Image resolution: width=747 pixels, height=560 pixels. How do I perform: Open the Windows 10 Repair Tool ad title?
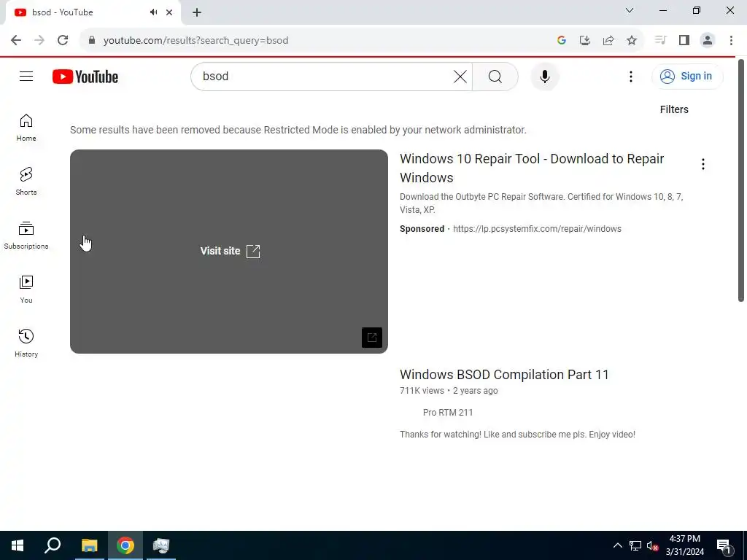point(532,168)
